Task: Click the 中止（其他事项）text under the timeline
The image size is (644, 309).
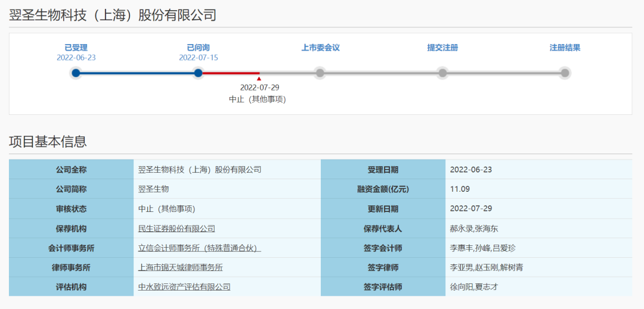Action: click(258, 99)
